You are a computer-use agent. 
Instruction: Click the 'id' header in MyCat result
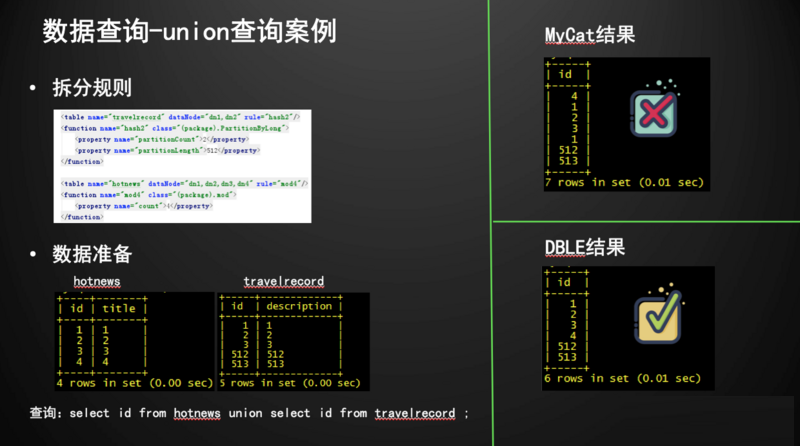click(x=565, y=75)
